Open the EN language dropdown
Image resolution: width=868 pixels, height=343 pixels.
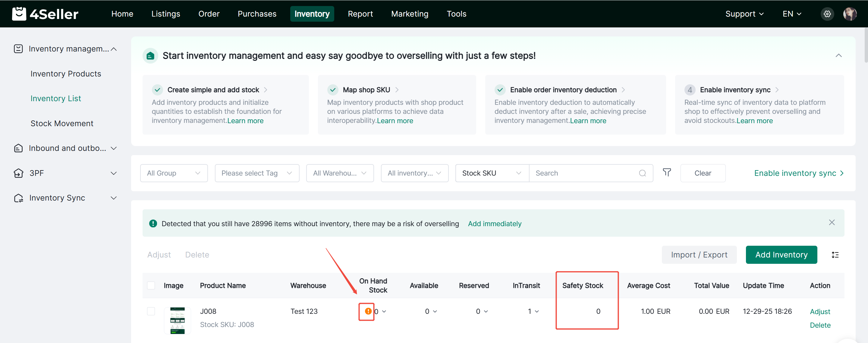coord(792,14)
